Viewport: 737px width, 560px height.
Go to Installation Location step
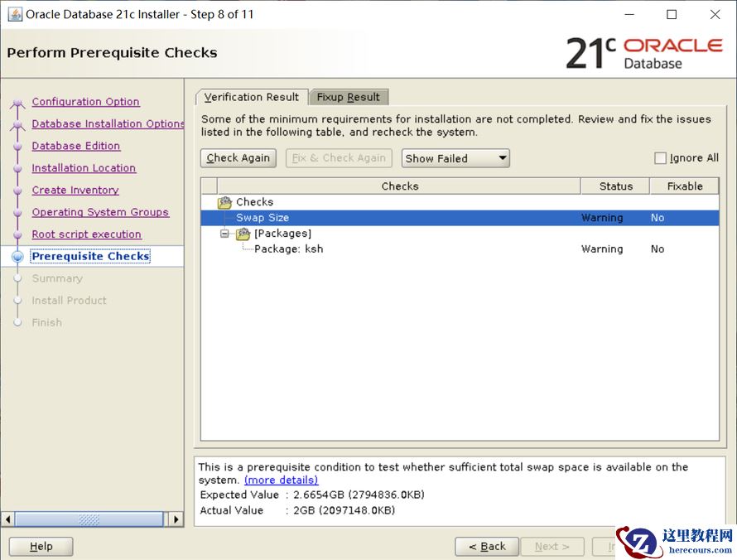tap(84, 168)
